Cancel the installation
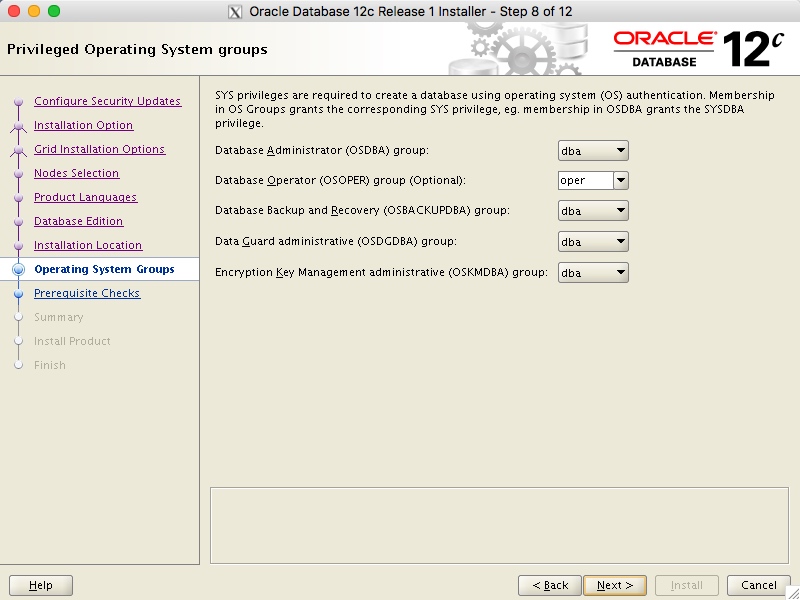This screenshot has height=600, width=800. click(757, 585)
